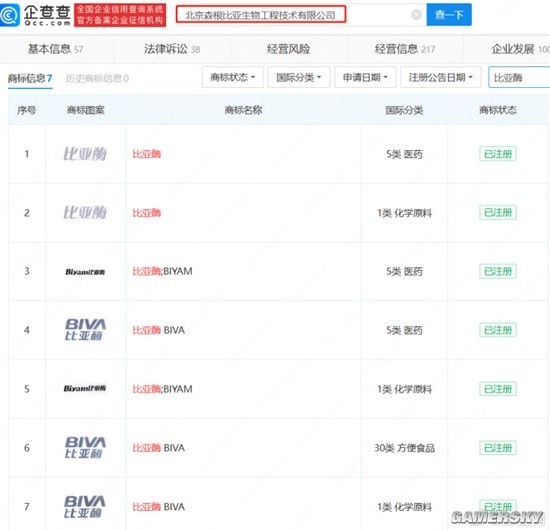The width and height of the screenshot is (550, 530).
Task: Expand the 注册公告日期 filter dropdown
Action: (x=441, y=77)
